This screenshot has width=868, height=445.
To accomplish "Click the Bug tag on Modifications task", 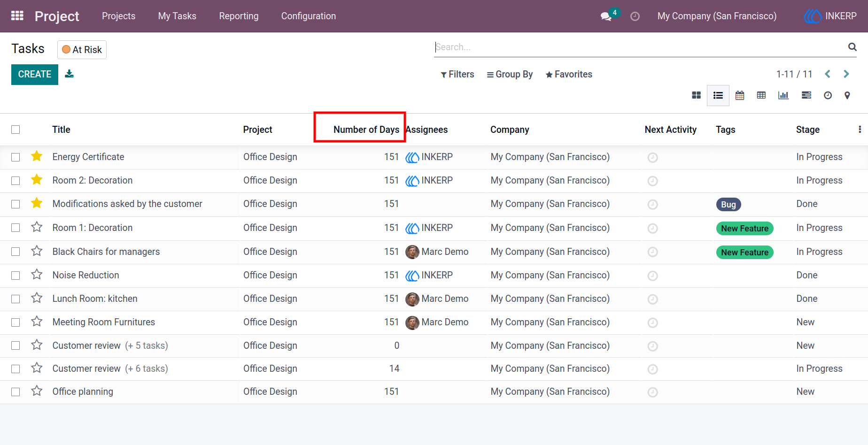I will point(728,204).
